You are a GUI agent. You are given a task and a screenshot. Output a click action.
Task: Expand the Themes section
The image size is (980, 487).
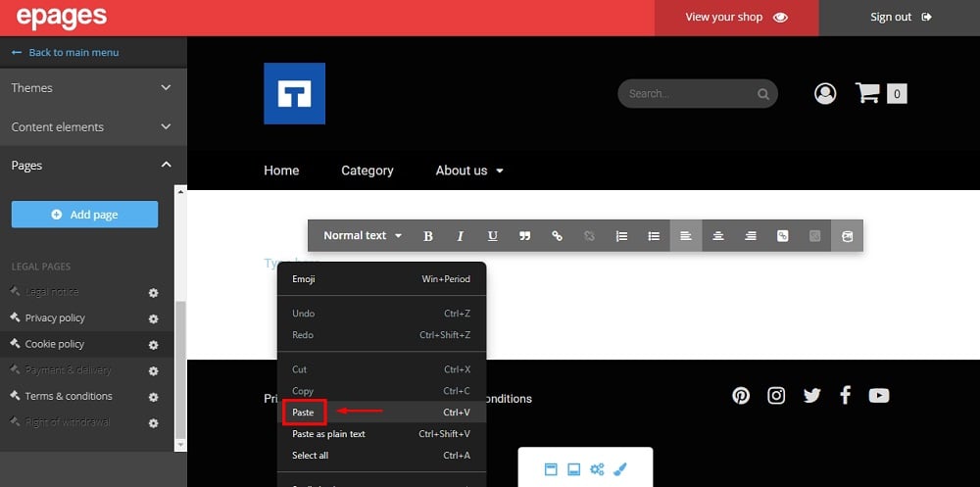(93, 88)
